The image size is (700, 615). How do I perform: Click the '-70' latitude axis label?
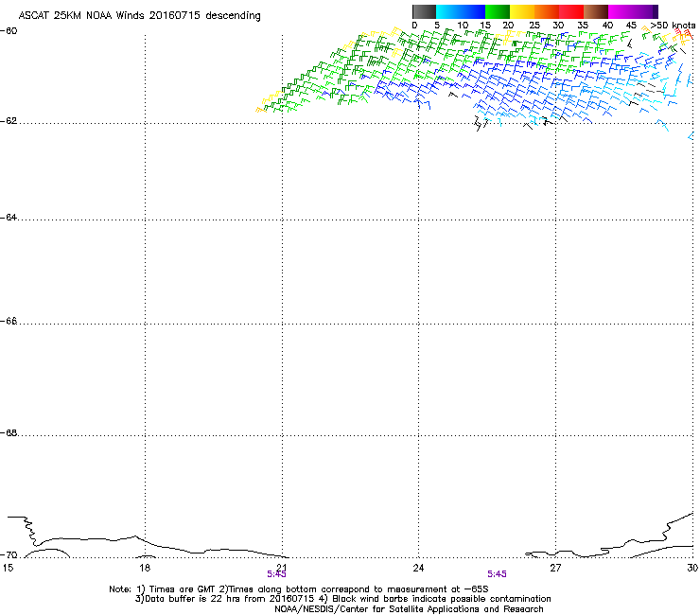pos(9,555)
